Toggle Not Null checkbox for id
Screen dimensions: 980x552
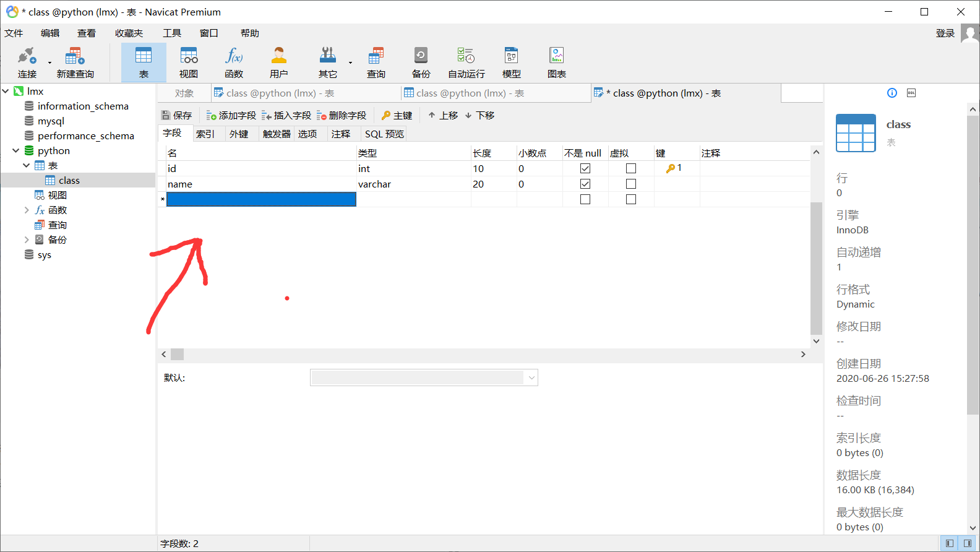tap(585, 168)
